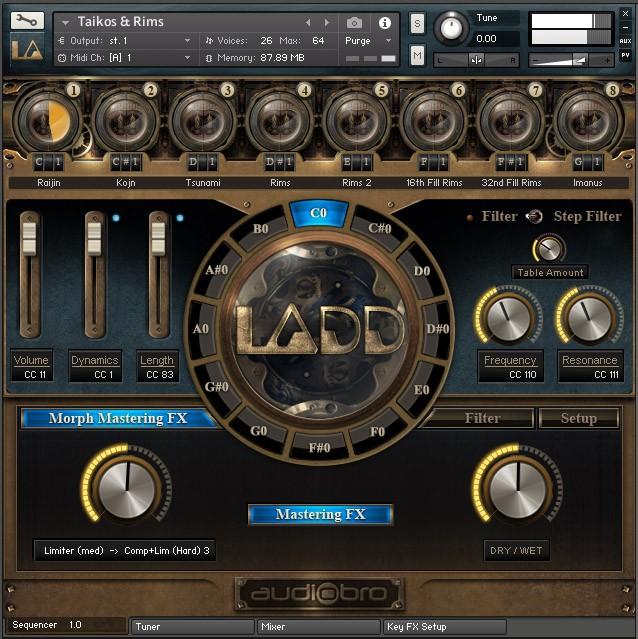This screenshot has height=639, width=638.
Task: Open pad 1 note selector C 1
Action: coord(48,162)
